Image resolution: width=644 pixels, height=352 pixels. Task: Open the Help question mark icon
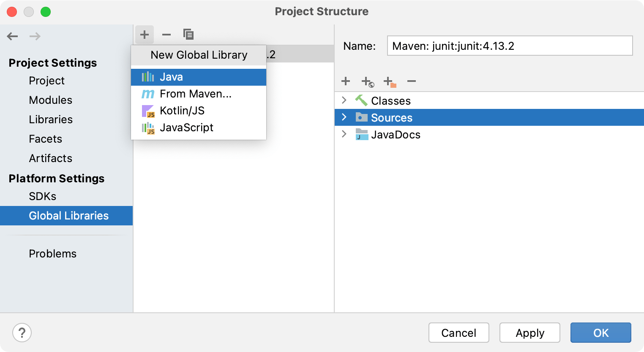pyautogui.click(x=22, y=333)
